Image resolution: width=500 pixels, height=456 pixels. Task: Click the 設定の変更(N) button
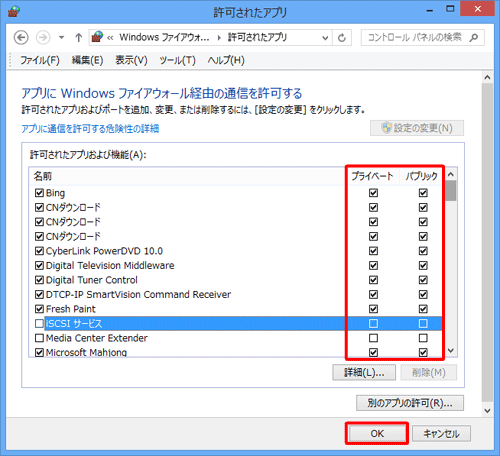point(417,128)
